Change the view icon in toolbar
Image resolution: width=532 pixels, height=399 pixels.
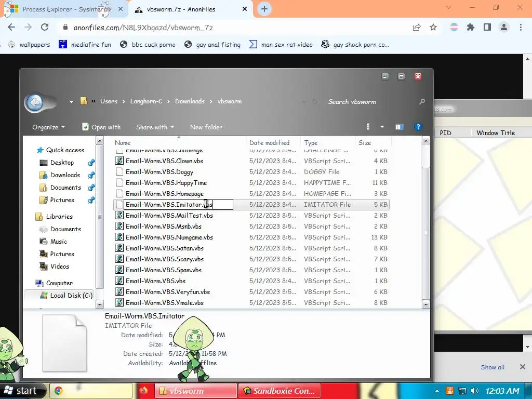click(x=368, y=127)
